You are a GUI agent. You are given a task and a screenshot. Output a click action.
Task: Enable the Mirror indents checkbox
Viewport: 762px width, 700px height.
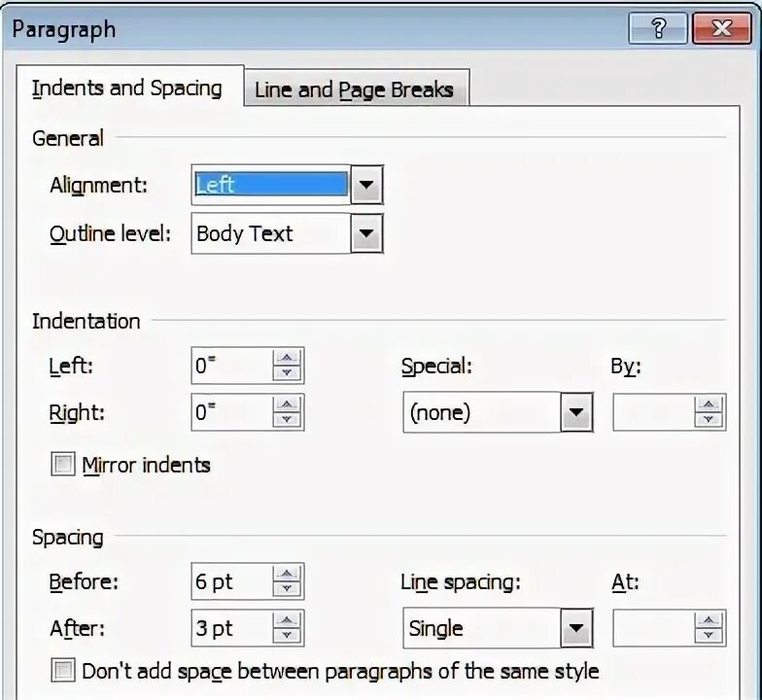click(x=63, y=464)
